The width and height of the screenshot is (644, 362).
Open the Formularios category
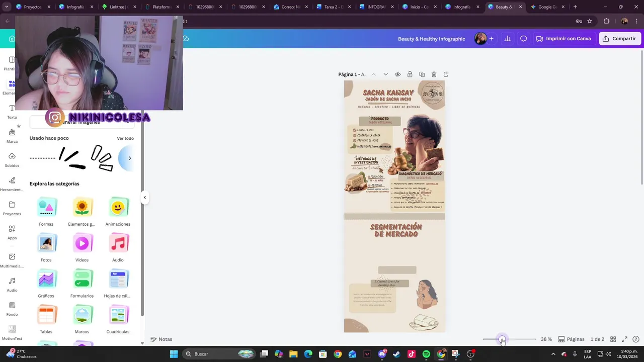[x=82, y=284]
